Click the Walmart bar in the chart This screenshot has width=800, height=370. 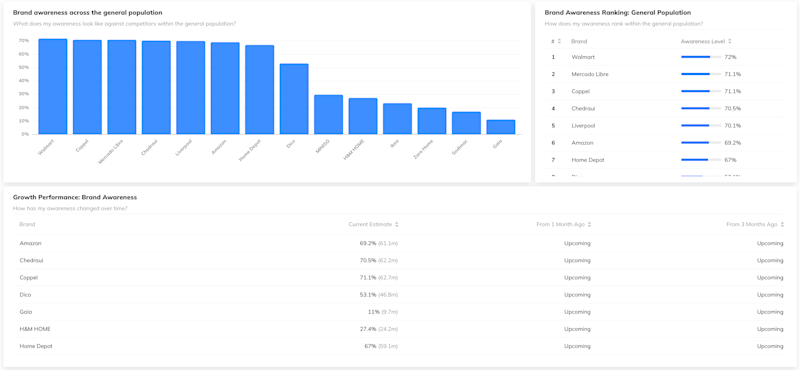53,87
